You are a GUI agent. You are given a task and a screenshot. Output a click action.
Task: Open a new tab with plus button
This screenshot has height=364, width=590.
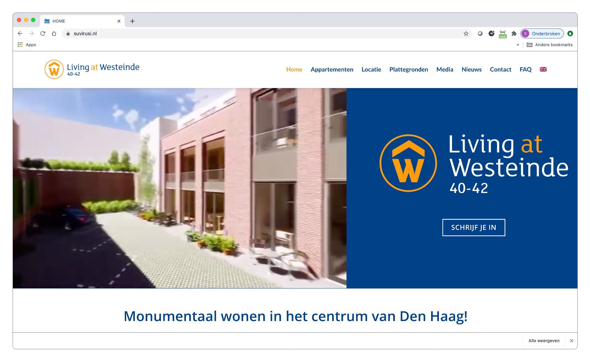pos(132,21)
